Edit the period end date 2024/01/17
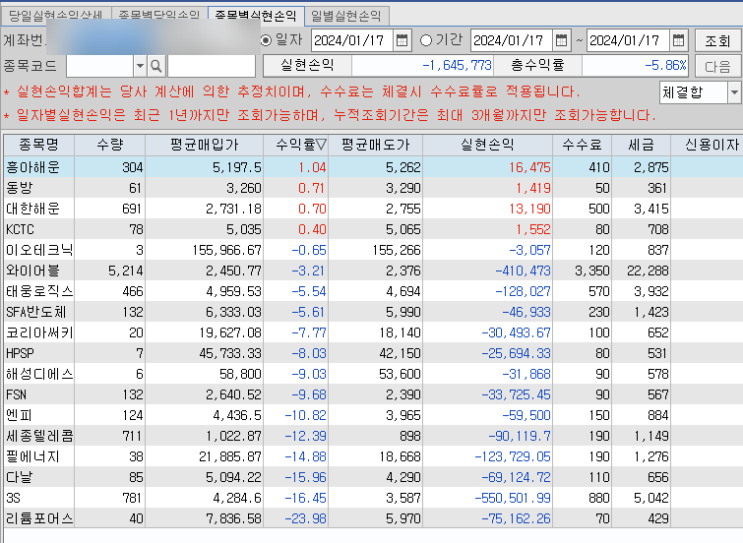 click(x=628, y=40)
